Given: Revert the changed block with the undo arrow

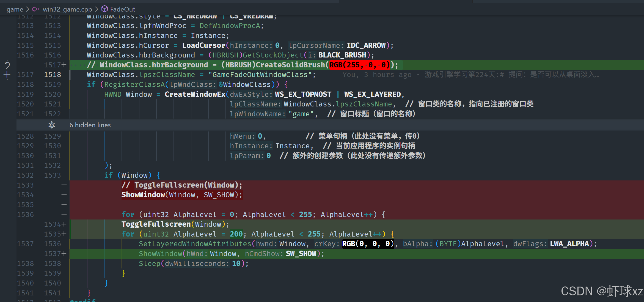Looking at the screenshot, I should point(7,65).
